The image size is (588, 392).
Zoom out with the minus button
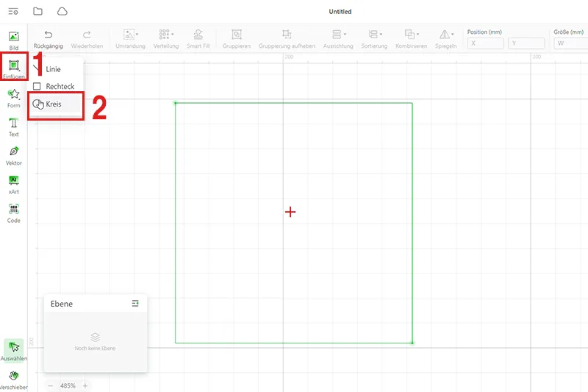click(51, 385)
